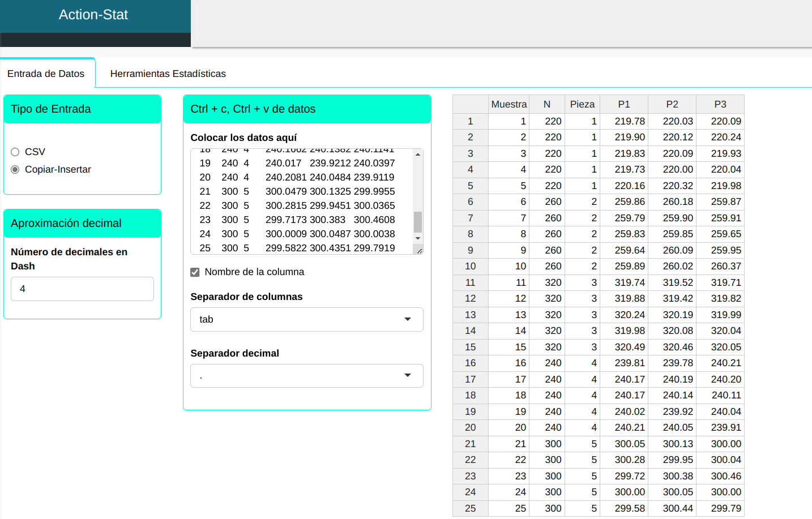Select the CSV radio button

[x=15, y=152]
